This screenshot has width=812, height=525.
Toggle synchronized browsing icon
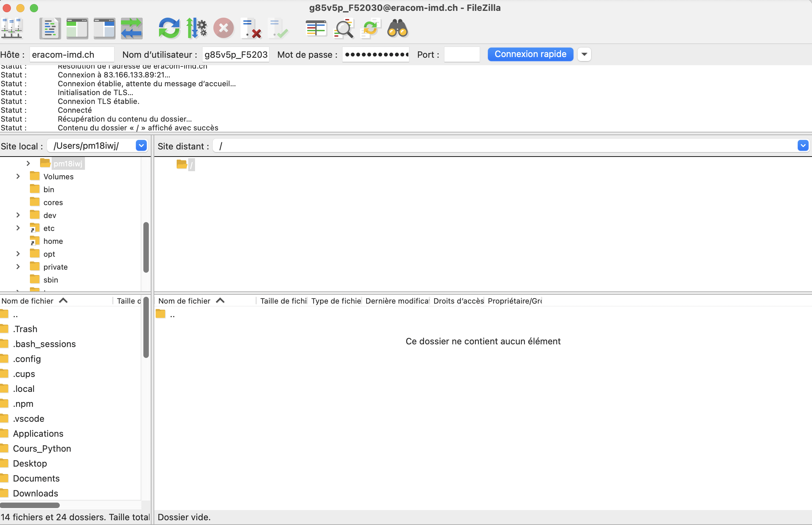click(x=370, y=28)
